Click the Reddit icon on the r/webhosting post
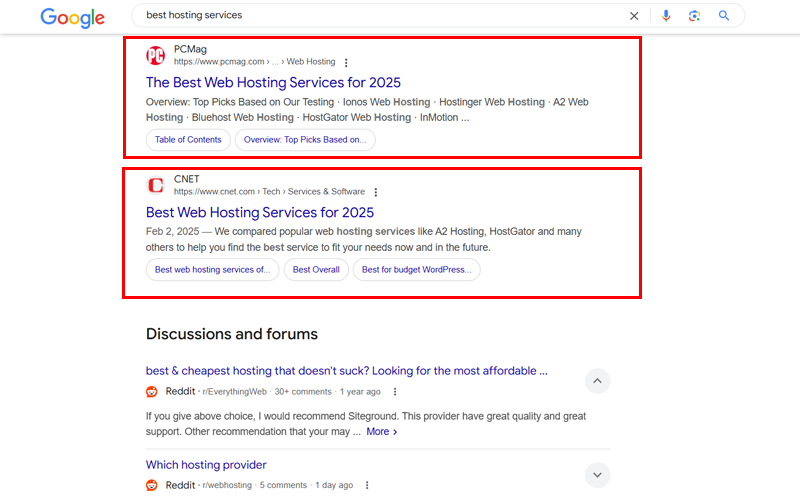 tap(152, 485)
